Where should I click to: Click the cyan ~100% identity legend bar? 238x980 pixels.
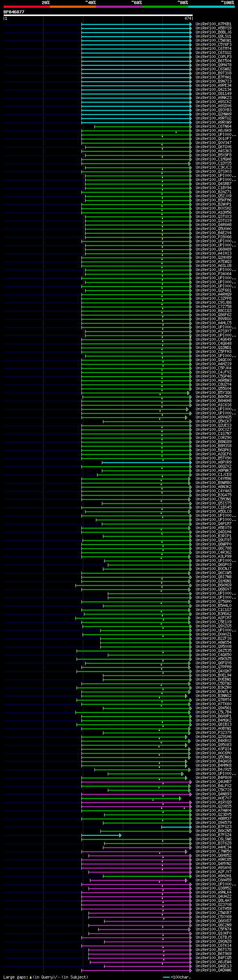[x=211, y=7]
